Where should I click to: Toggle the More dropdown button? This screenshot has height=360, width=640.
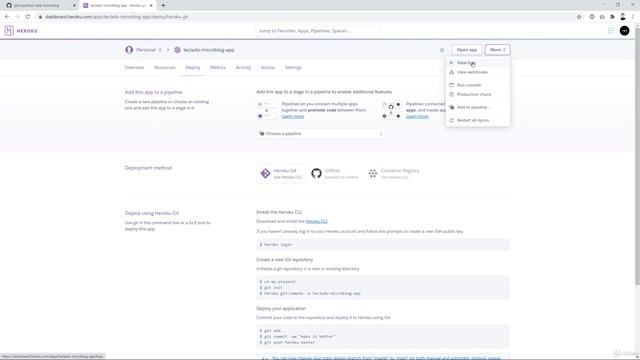[x=498, y=50]
